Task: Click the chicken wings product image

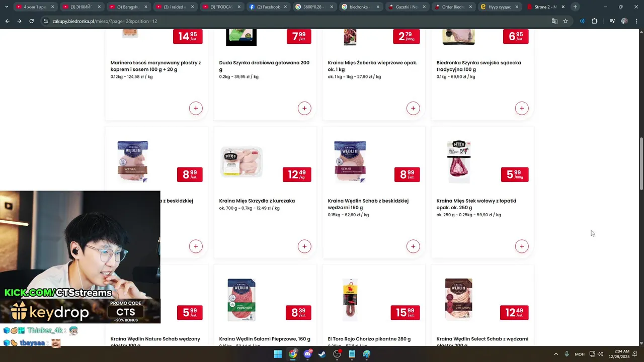Action: (242, 162)
